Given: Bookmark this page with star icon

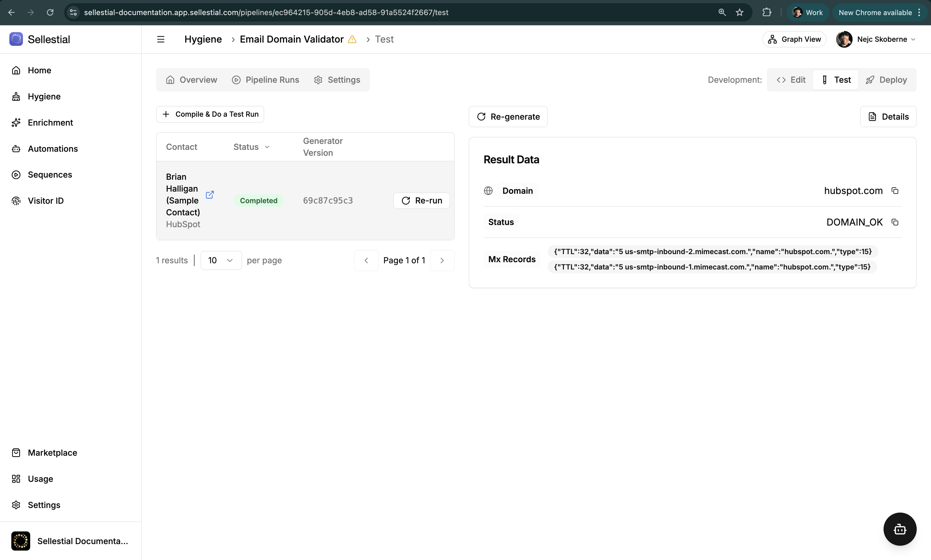Looking at the screenshot, I should (739, 12).
